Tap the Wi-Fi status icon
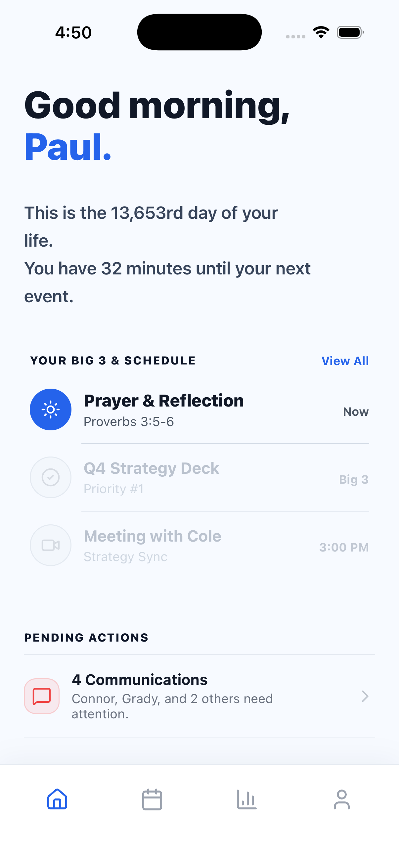Screen dimensions: 399x868 point(321,32)
